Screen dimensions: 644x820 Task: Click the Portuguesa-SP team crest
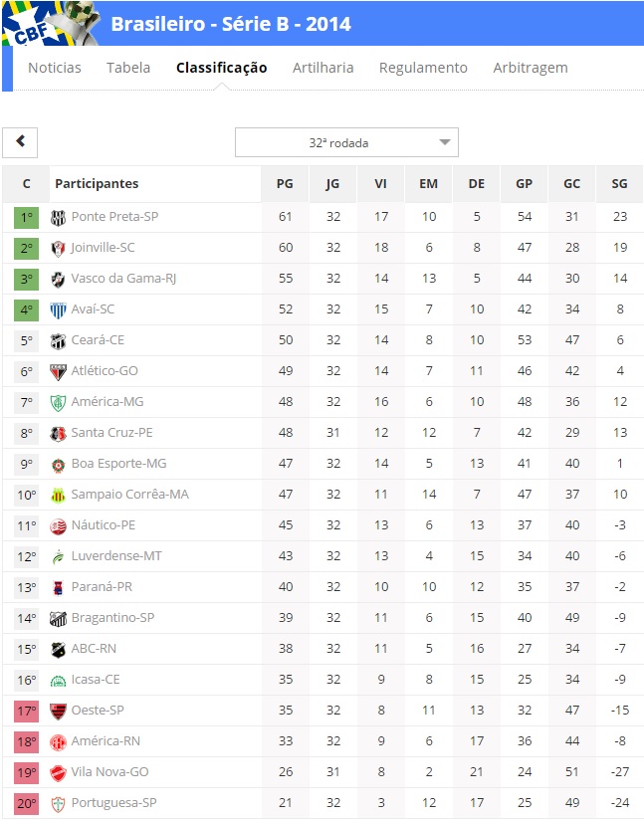(58, 804)
